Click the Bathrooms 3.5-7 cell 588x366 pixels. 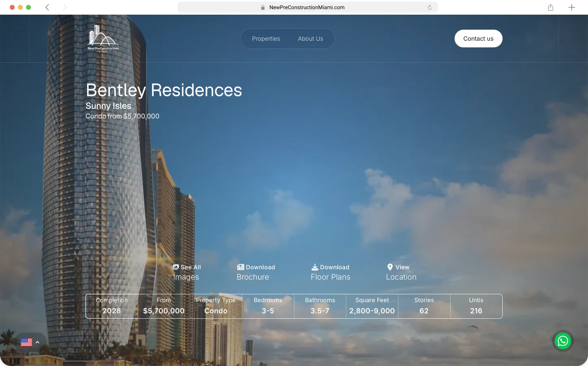(320, 306)
